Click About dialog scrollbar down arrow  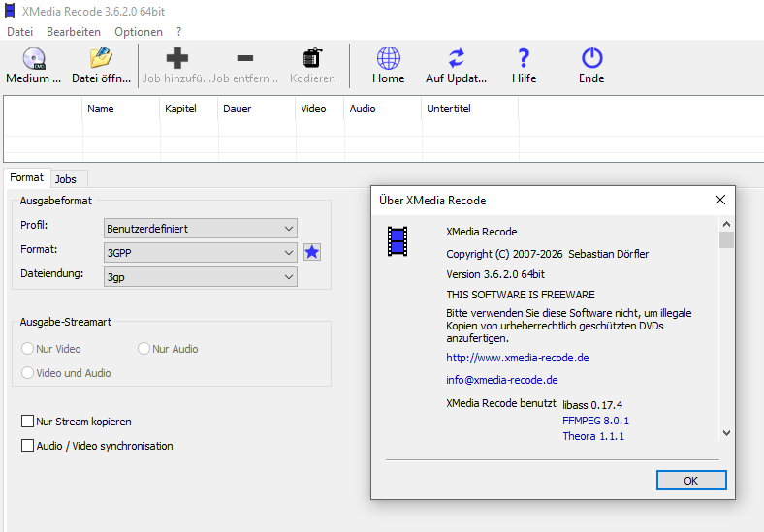click(x=726, y=432)
